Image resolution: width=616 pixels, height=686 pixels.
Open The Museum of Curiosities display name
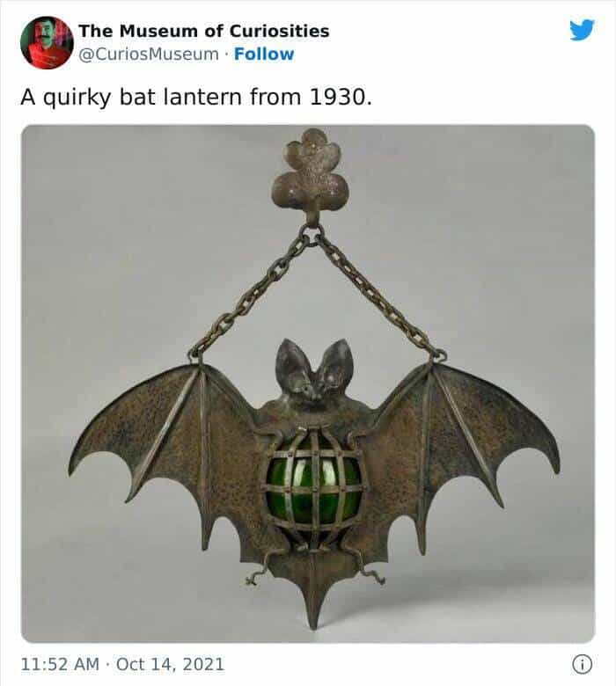(203, 31)
